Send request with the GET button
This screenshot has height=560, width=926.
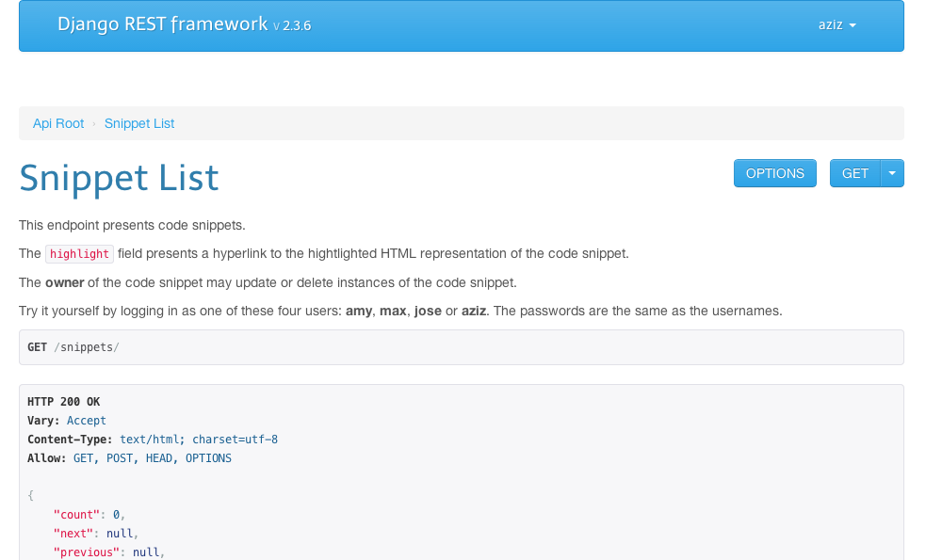(x=854, y=173)
